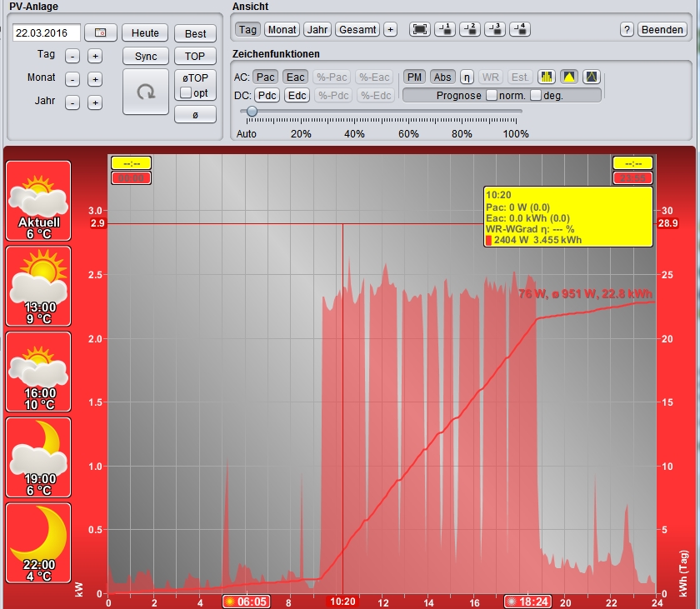Toggle the DC Pdc curve button
Image resolution: width=700 pixels, height=609 pixels.
(x=267, y=95)
